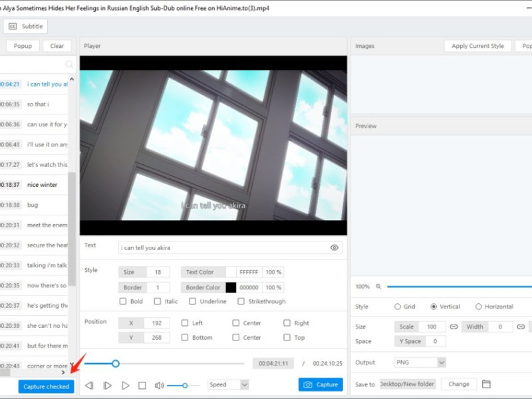Enable the Bold checkbox
532x399 pixels.
123,301
